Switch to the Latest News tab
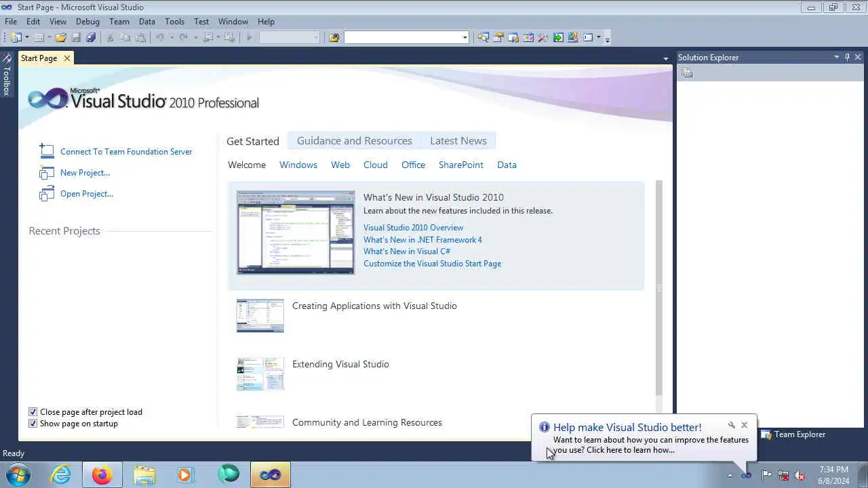Screen dimensions: 868x488 458,141
